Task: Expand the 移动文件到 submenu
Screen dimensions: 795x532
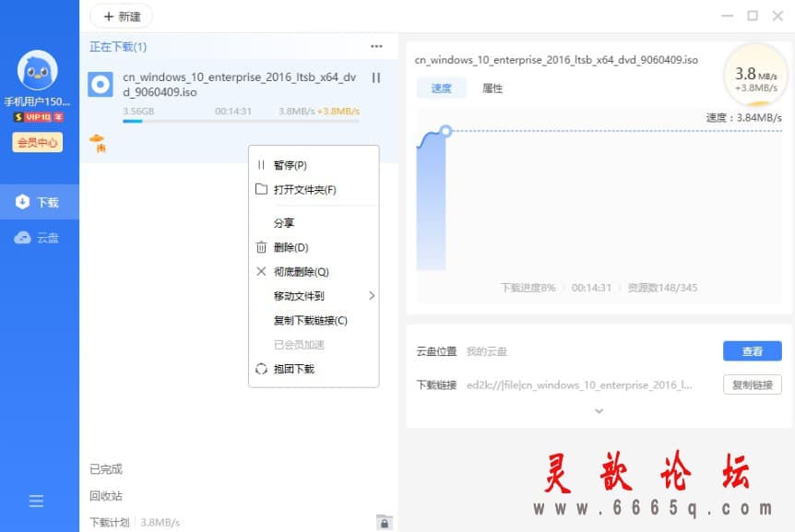Action: pos(314,296)
